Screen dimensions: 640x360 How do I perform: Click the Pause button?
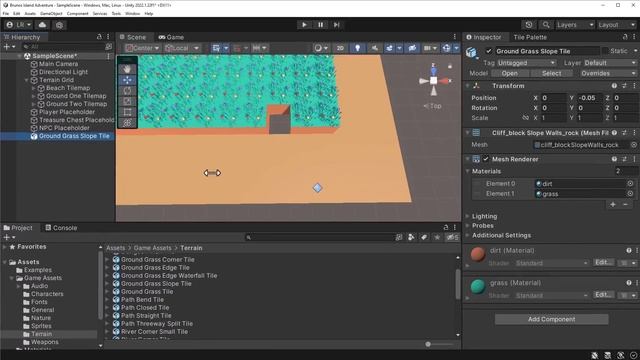pyautogui.click(x=320, y=25)
